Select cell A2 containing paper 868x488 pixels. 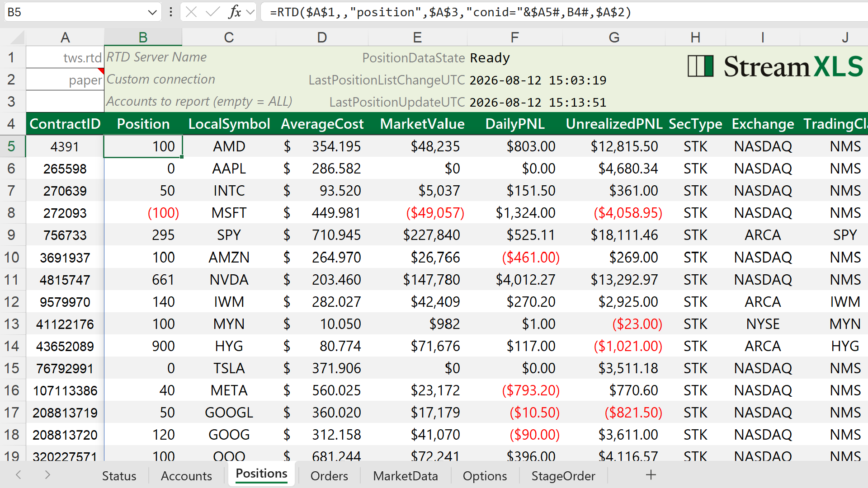click(65, 80)
